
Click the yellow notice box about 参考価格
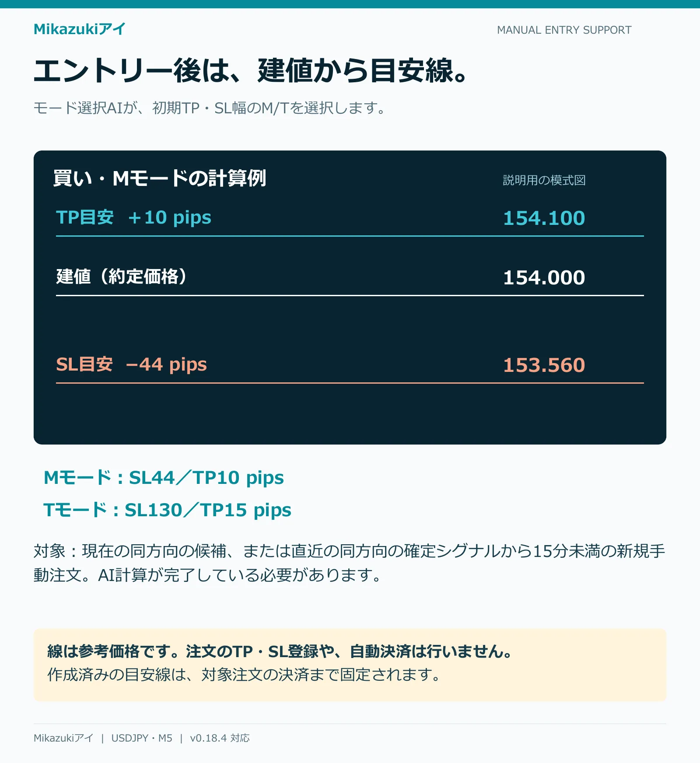(x=350, y=665)
